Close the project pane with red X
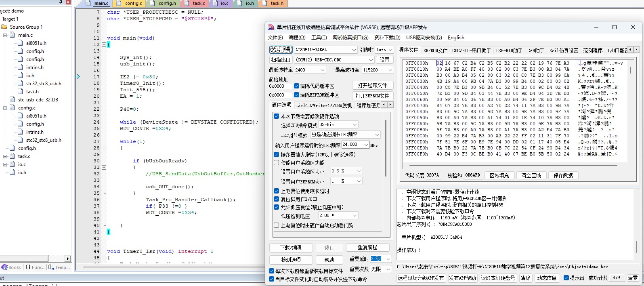The width and height of the screenshot is (644, 286). click(x=68, y=2)
